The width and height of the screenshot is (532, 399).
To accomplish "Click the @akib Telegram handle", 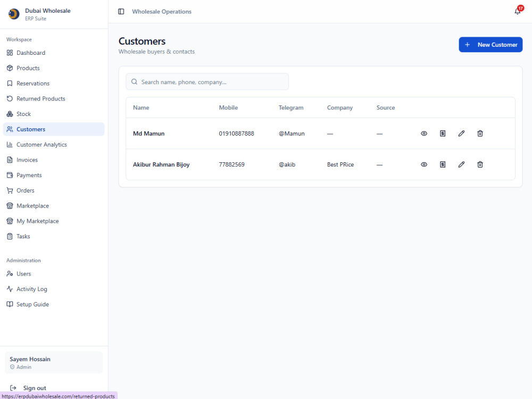I will coord(287,164).
